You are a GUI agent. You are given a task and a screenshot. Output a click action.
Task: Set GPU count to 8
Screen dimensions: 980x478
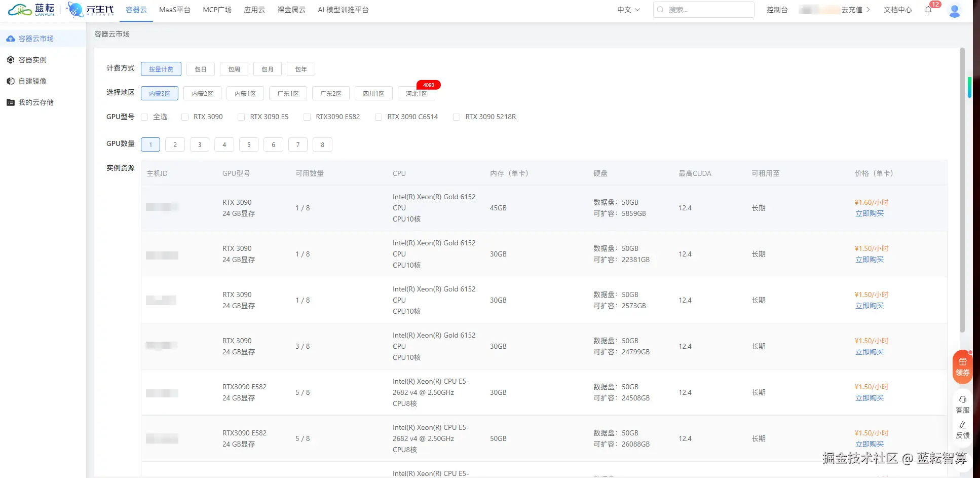(x=322, y=144)
